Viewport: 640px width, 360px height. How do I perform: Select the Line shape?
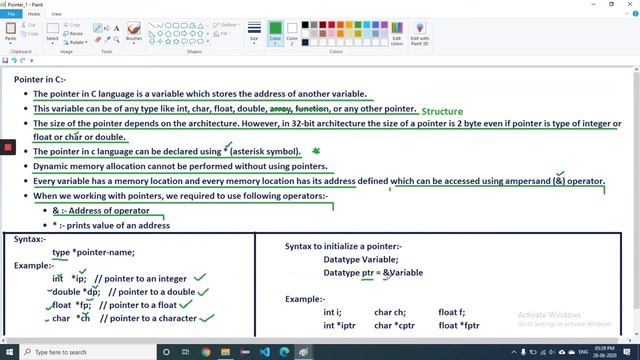point(152,25)
